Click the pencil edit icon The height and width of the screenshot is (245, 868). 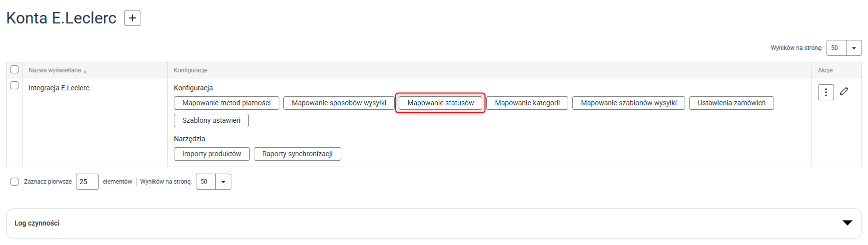coord(844,91)
